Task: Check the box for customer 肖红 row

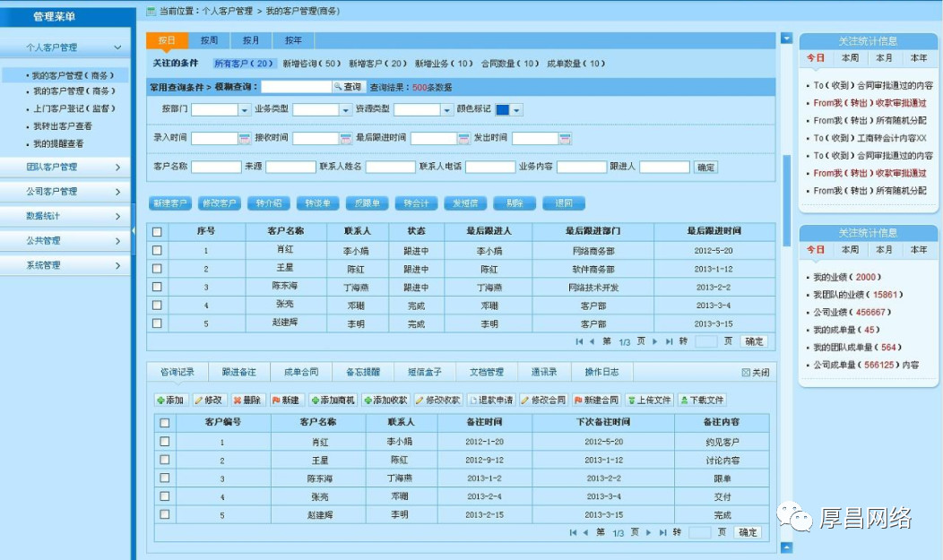Action: click(157, 251)
